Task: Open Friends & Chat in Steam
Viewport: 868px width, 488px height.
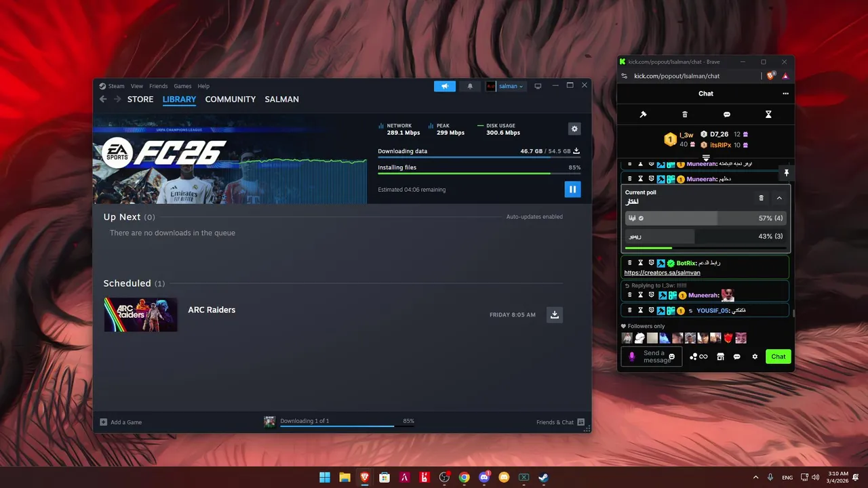Action: [560, 422]
